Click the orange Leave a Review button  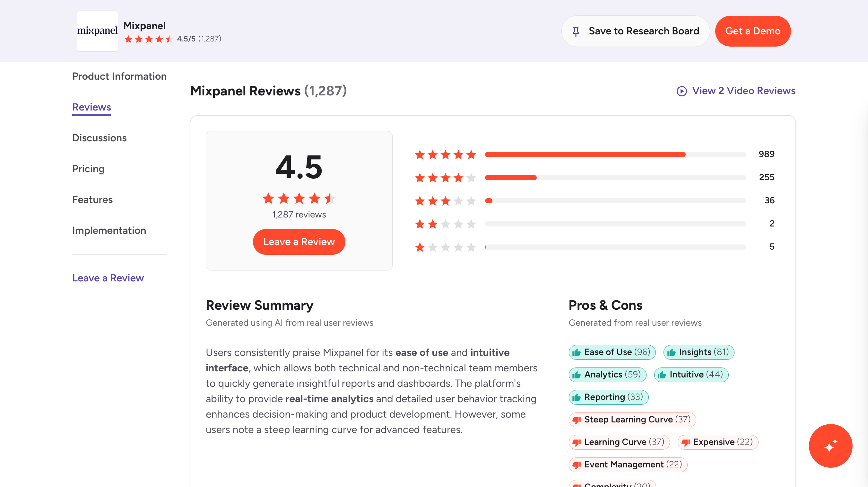coord(299,242)
